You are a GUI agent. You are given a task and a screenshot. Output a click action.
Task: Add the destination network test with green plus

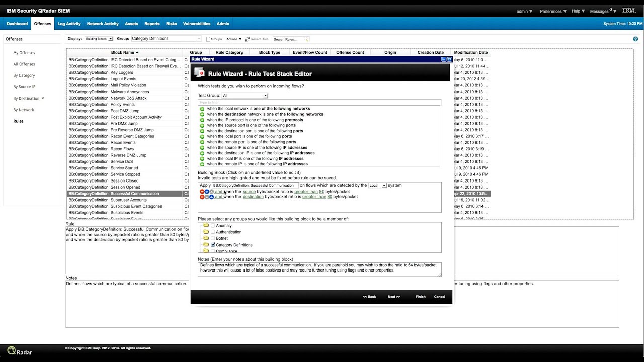point(202,114)
